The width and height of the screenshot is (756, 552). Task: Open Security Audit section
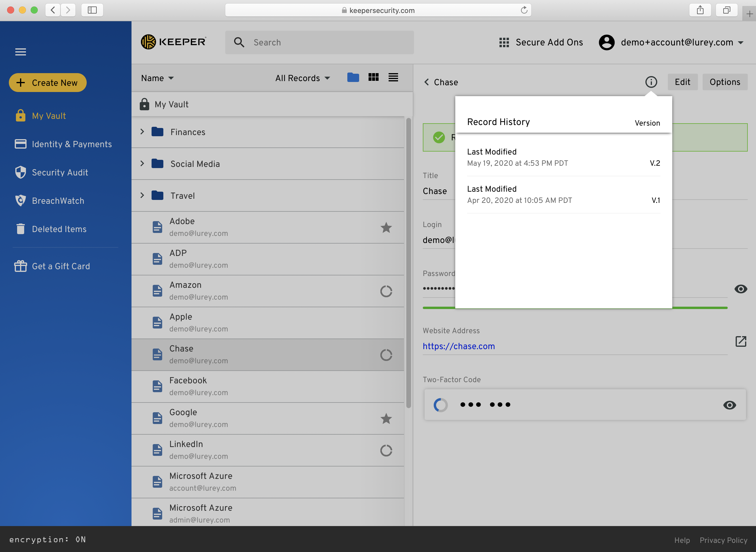[x=51, y=172]
